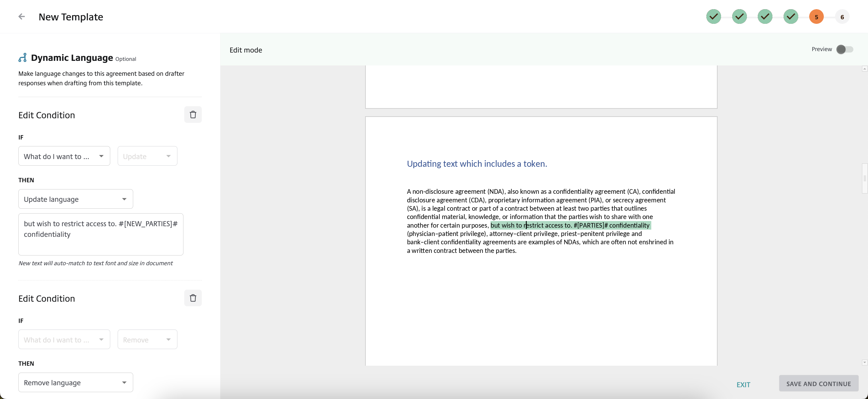The image size is (868, 399).
Task: Delete the second Edit Condition via trash icon
Action: (x=193, y=298)
